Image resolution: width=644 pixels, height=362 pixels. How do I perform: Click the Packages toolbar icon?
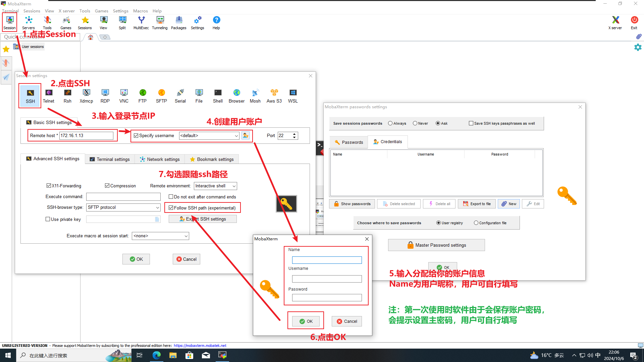178,22
